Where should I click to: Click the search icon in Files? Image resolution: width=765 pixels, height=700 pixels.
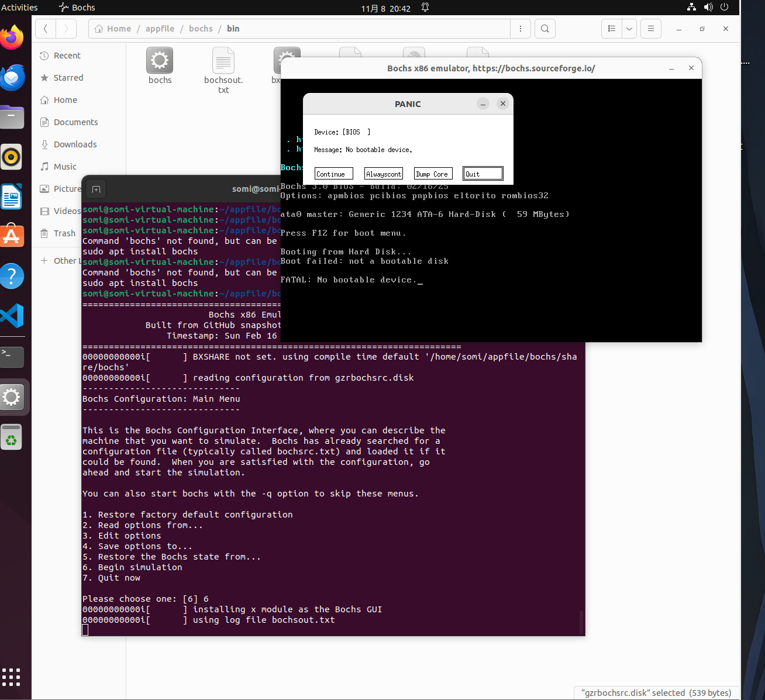click(x=545, y=29)
